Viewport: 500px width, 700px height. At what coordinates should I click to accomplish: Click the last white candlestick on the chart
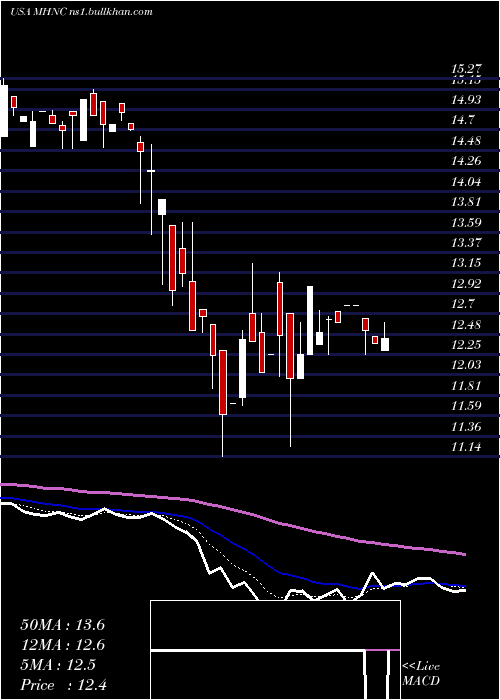(385, 344)
